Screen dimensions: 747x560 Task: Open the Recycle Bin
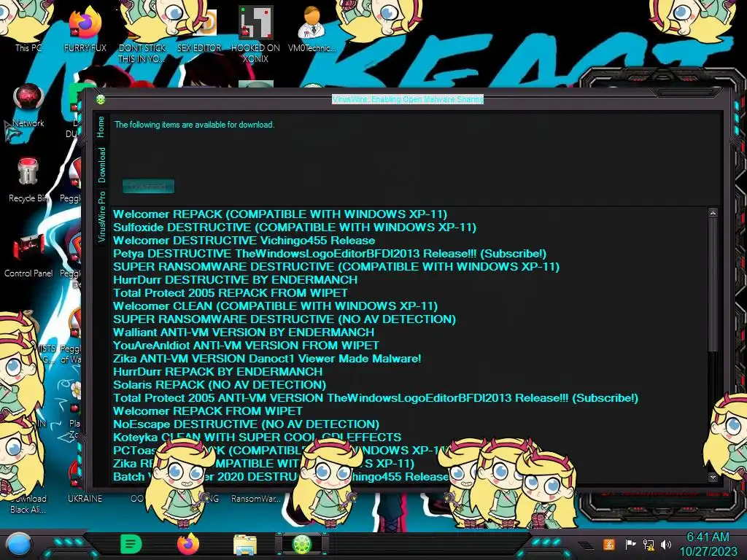pos(28,180)
